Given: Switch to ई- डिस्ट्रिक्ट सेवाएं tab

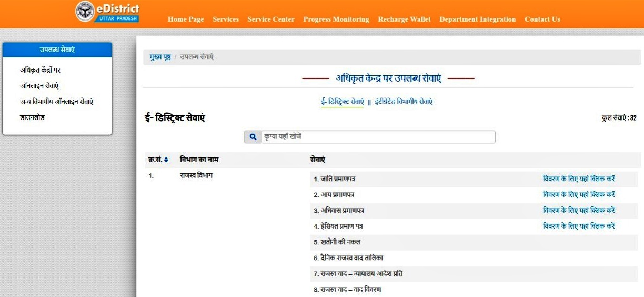Looking at the screenshot, I should 343,102.
